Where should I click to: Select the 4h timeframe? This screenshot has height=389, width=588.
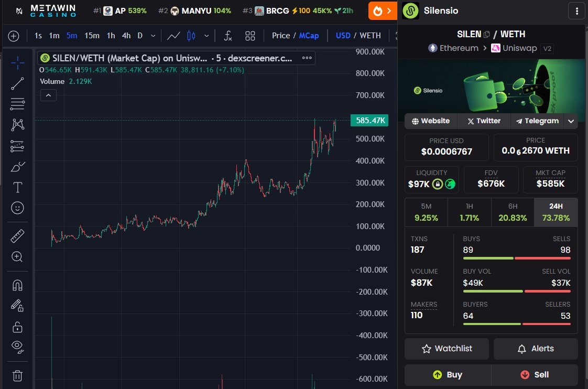pyautogui.click(x=126, y=36)
